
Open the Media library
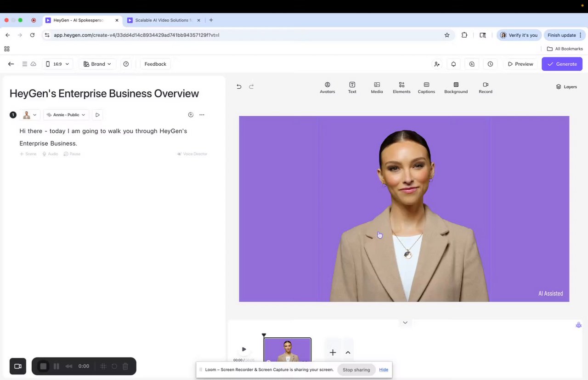pos(377,88)
